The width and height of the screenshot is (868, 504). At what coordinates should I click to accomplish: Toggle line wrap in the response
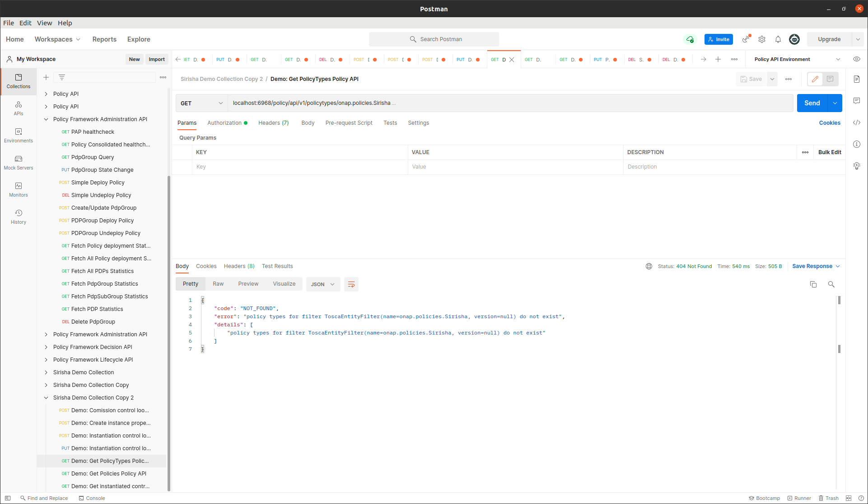click(351, 284)
